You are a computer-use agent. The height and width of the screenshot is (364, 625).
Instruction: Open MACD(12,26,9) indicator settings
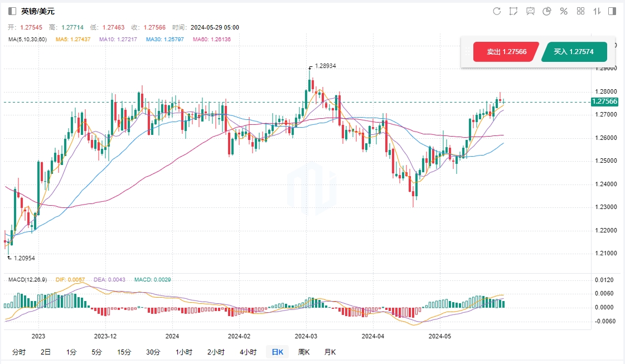[x=28, y=279]
